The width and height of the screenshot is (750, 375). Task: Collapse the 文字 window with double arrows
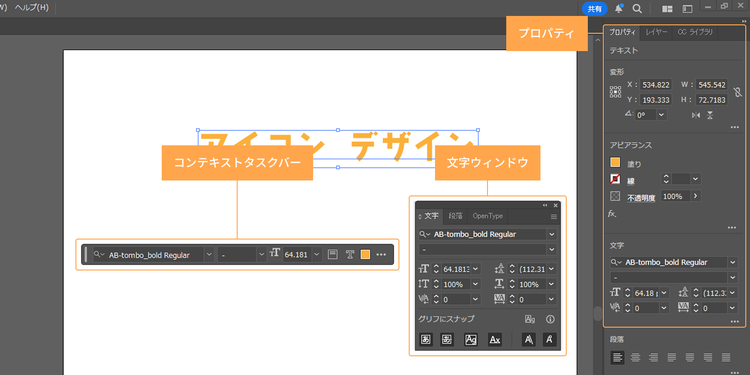point(545,205)
